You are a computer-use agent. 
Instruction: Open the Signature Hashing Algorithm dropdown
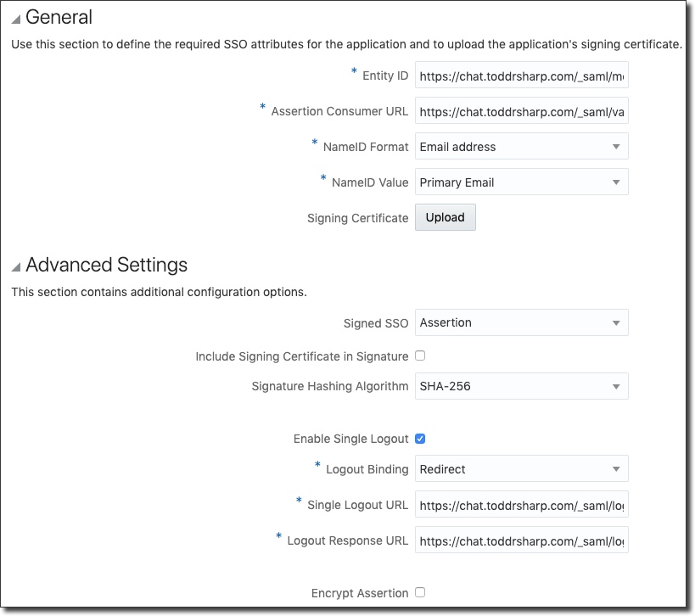coord(521,386)
